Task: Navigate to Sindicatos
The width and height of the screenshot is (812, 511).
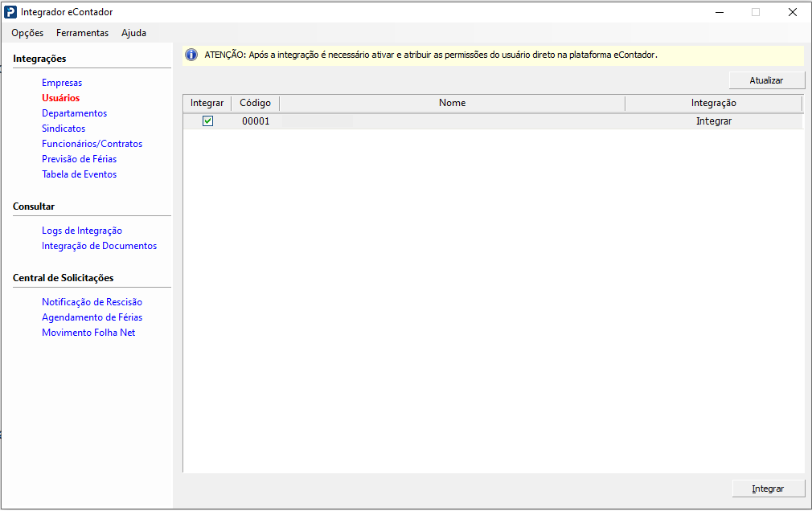Action: pyautogui.click(x=64, y=129)
